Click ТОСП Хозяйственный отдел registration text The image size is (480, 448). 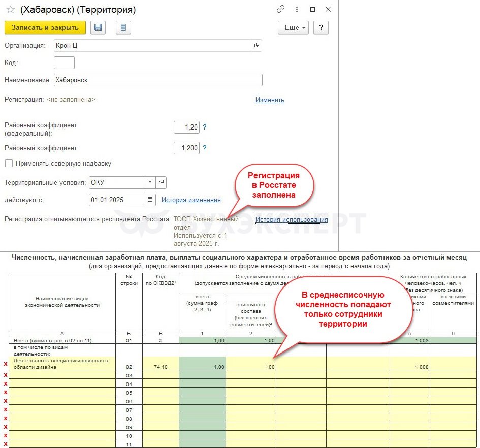206,223
